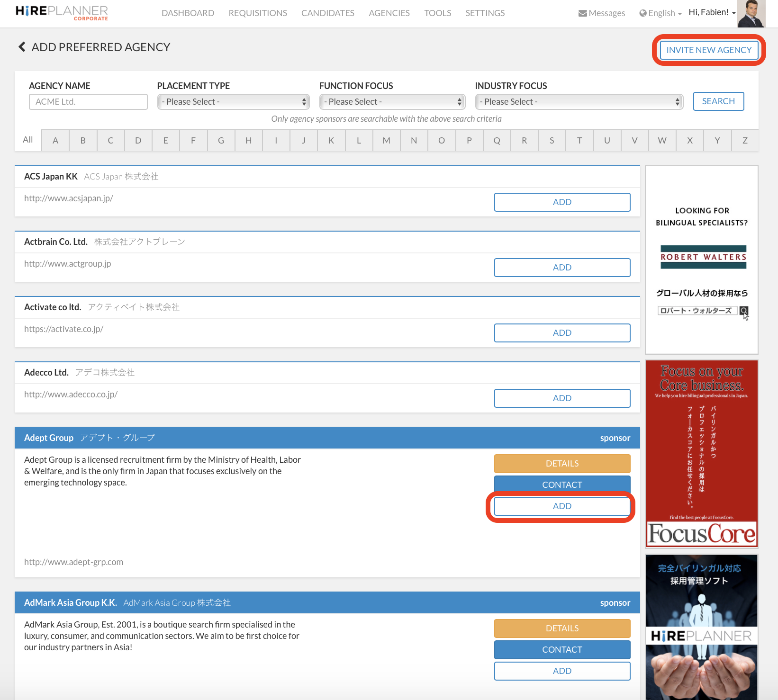Expand the Function Focus dropdown
Screen dimensions: 778x700
point(392,102)
